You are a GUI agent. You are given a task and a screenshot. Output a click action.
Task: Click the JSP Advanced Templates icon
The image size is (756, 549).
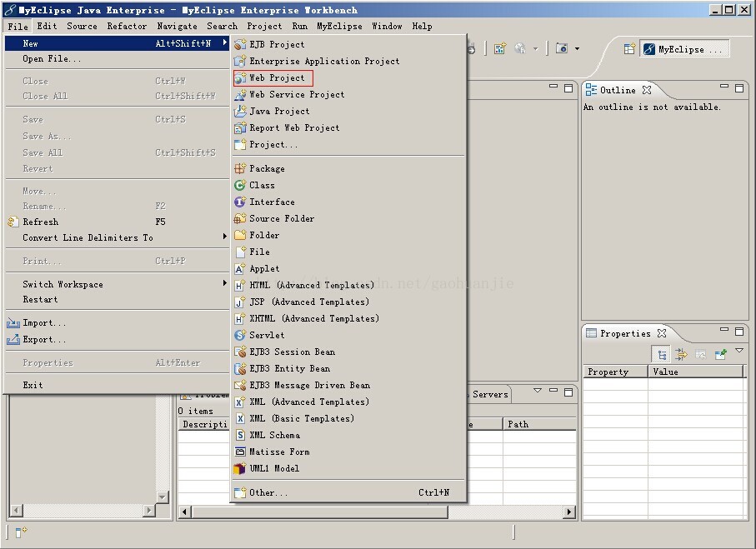[x=239, y=302]
